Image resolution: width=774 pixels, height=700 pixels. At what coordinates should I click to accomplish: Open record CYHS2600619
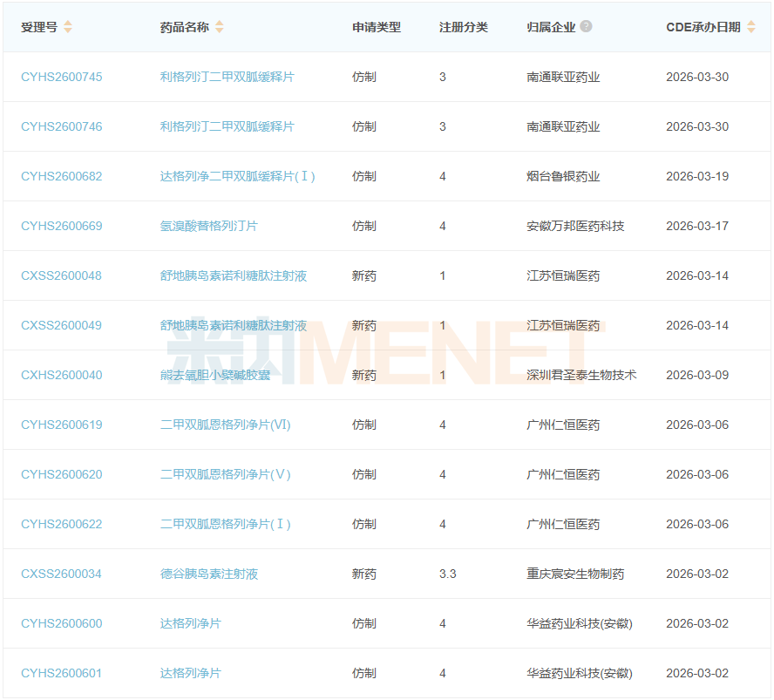(61, 425)
